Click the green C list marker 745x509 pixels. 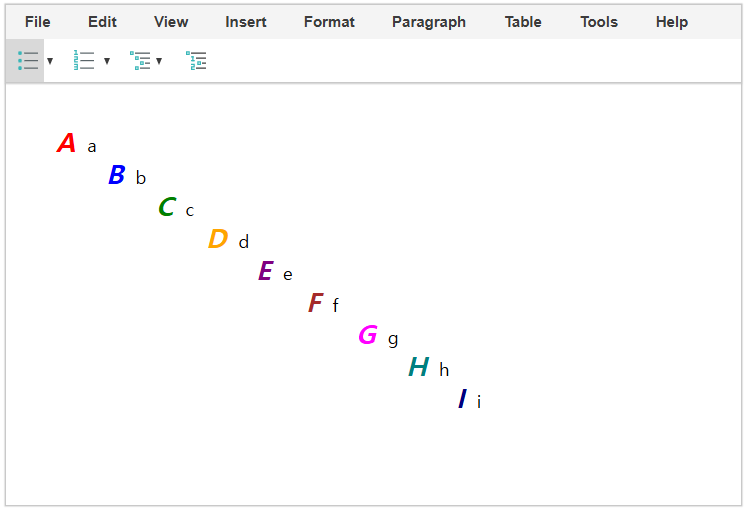pos(167,207)
